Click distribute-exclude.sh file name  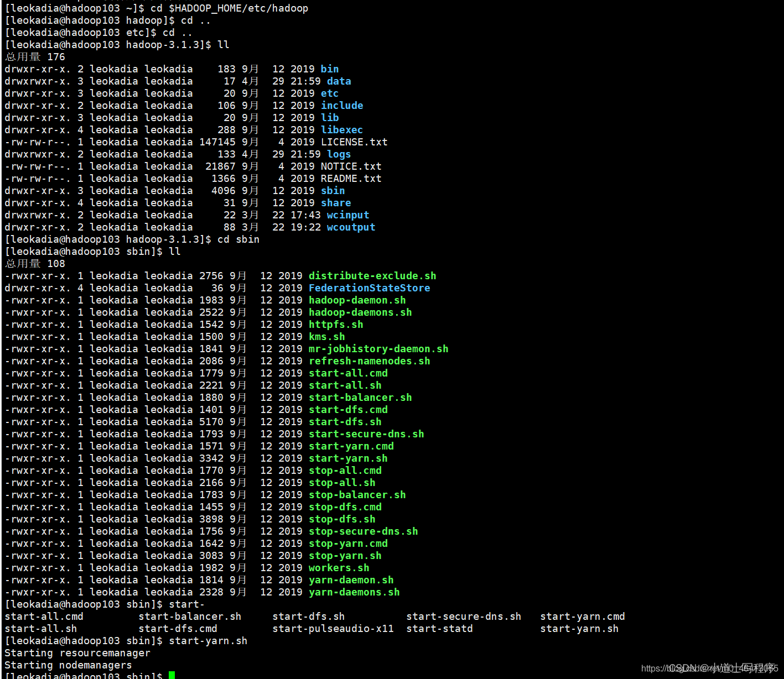(x=372, y=276)
